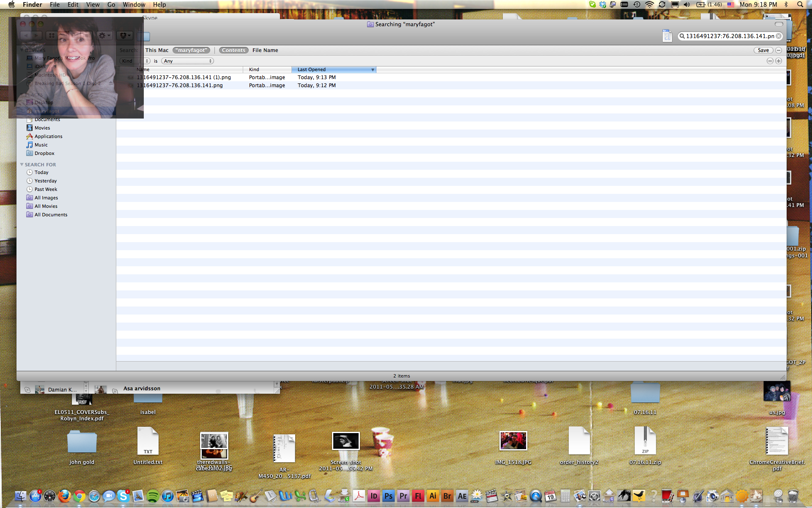Screen dimensions: 812x508
Task: Open Firefox from the Dock
Action: (64, 496)
